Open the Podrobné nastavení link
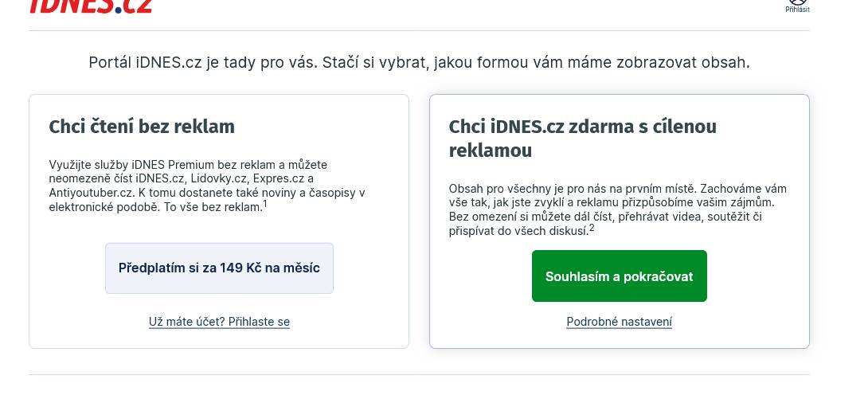Image resolution: width=868 pixels, height=399 pixels. pos(619,322)
